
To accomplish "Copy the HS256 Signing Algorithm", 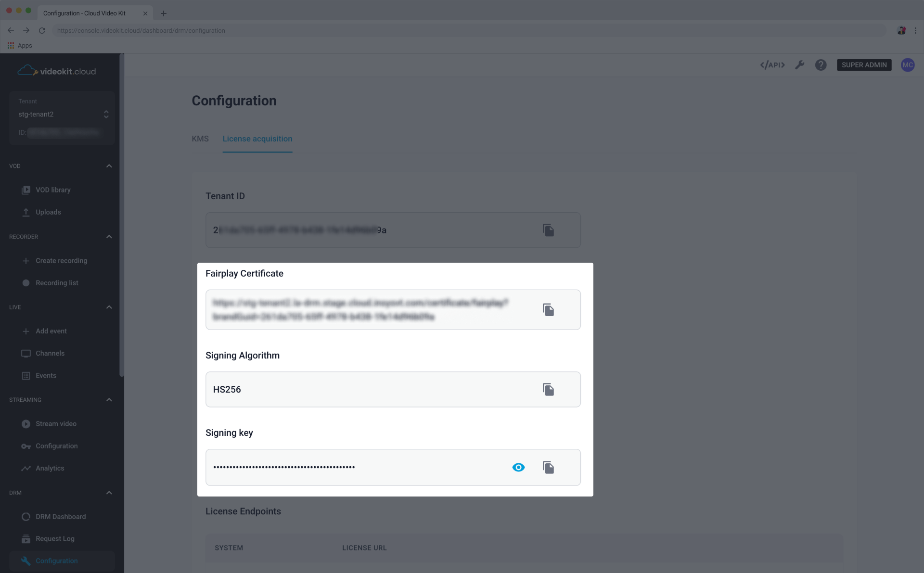I will [549, 389].
